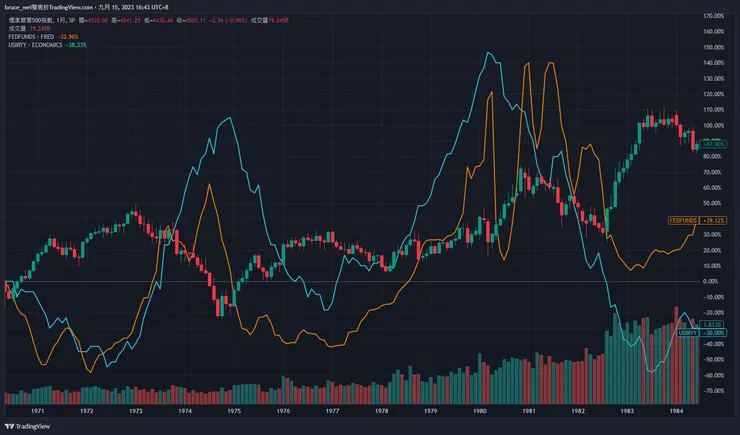Viewport: 740px width, 435px height.
Task: Click the 成交量 19.245B volume legend row
Action: point(29,29)
